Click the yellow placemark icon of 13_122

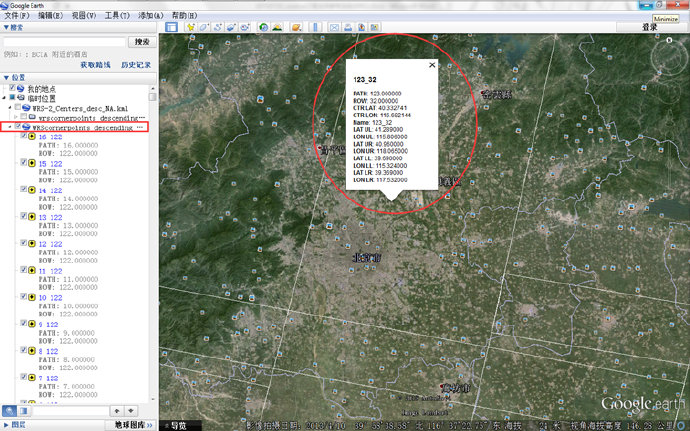[32, 217]
